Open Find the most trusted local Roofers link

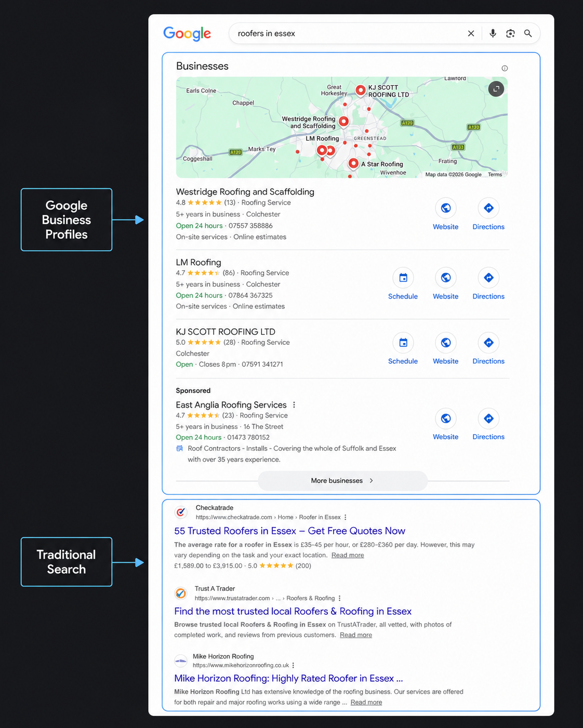point(293,611)
